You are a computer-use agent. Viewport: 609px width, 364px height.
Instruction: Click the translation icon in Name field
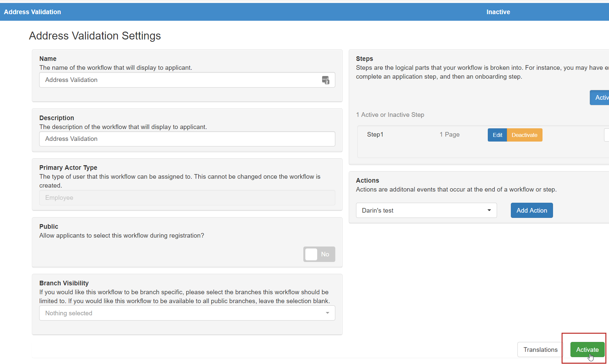coord(325,80)
